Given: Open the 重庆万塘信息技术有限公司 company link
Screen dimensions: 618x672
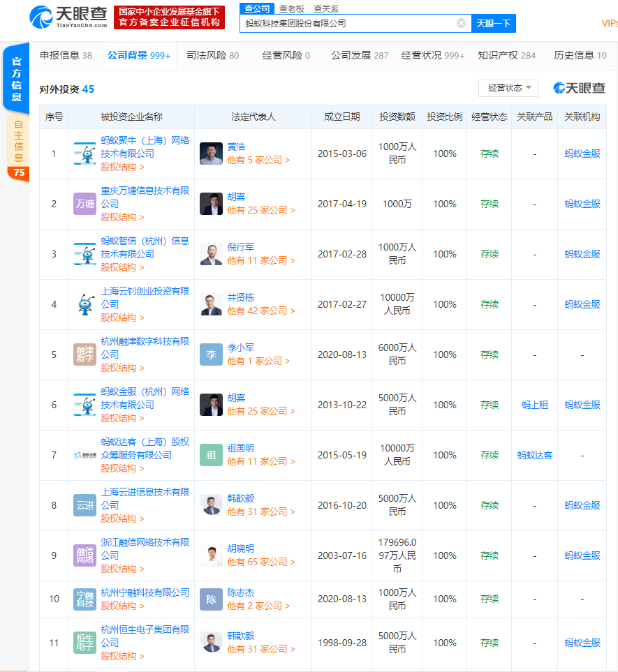Looking at the screenshot, I should (x=145, y=197).
